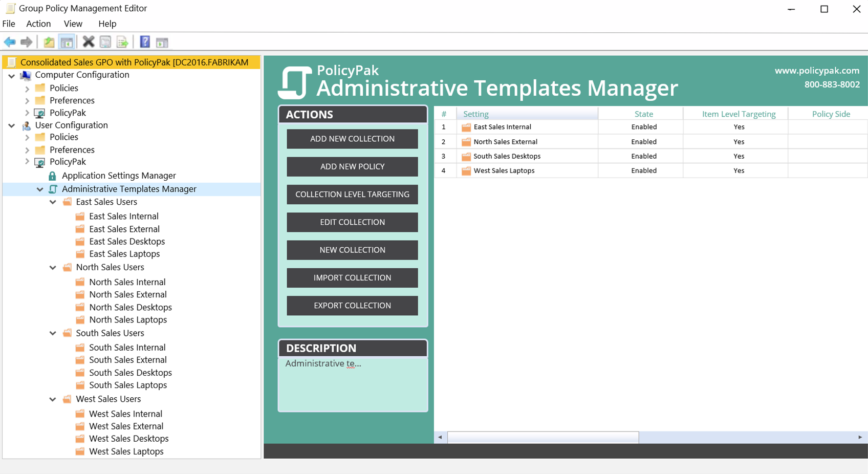The height and width of the screenshot is (474, 868).
Task: Click ADD NEW COLLECTION button
Action: coord(352,139)
